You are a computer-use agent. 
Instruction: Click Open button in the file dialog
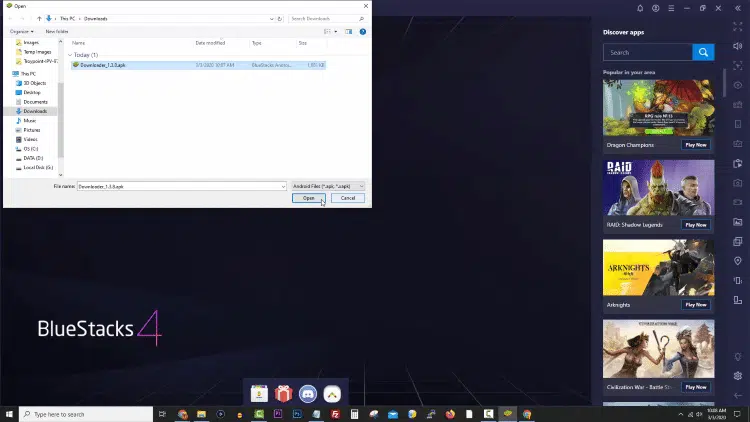(x=309, y=198)
